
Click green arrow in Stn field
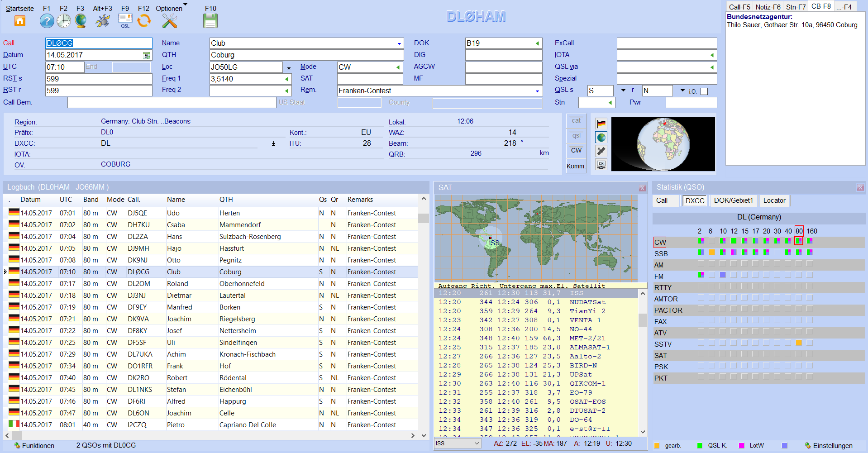(610, 103)
